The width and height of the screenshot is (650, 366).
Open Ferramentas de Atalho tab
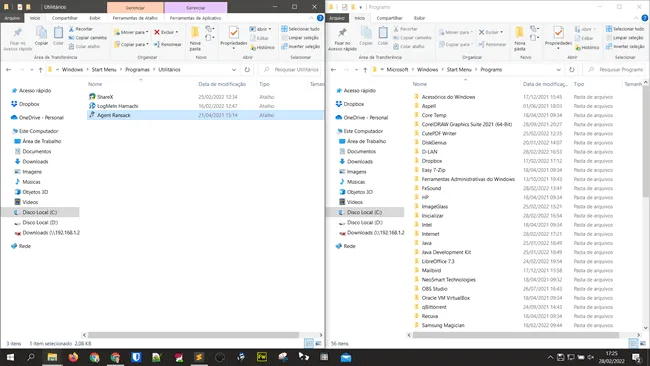pyautogui.click(x=135, y=18)
